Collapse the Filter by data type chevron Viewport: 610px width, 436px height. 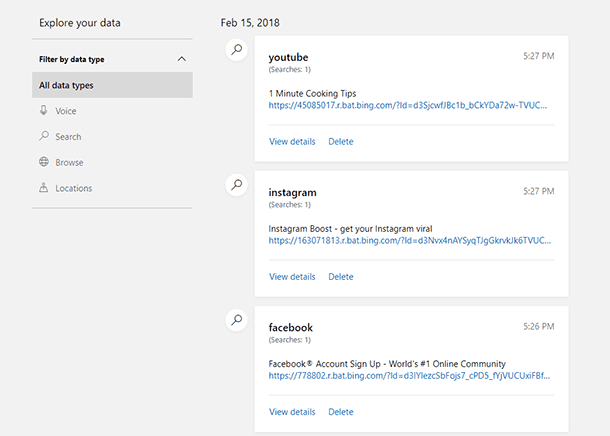click(x=182, y=59)
